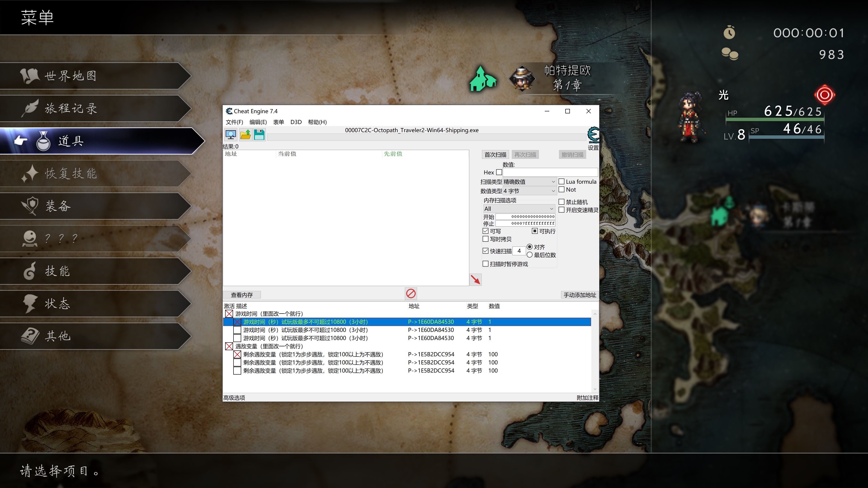Screen dimensions: 868x488
Task: Click the 再次扫描 next scan button
Action: click(525, 155)
